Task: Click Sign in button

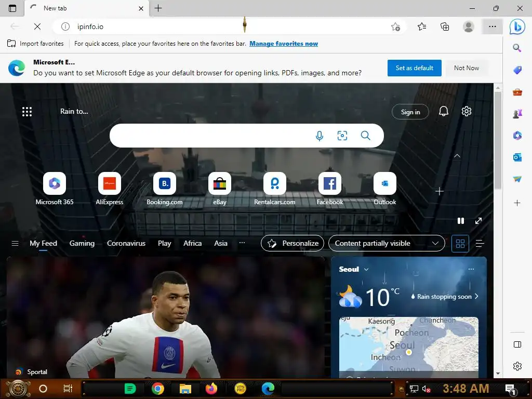Action: click(x=410, y=112)
